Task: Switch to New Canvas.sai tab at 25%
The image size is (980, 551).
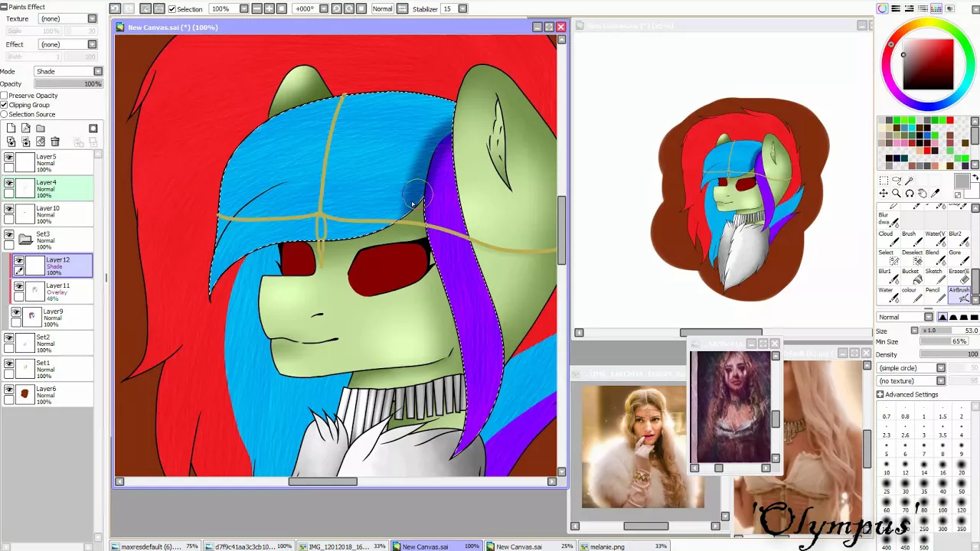Action: pos(530,546)
